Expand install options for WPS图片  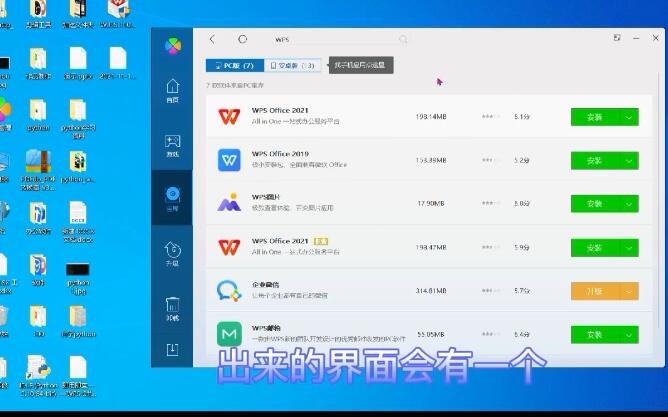pyautogui.click(x=629, y=204)
